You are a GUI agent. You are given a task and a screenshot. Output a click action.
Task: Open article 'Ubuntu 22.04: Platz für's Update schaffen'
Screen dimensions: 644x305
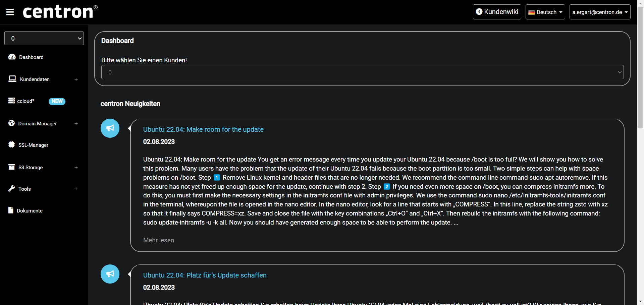[205, 275]
